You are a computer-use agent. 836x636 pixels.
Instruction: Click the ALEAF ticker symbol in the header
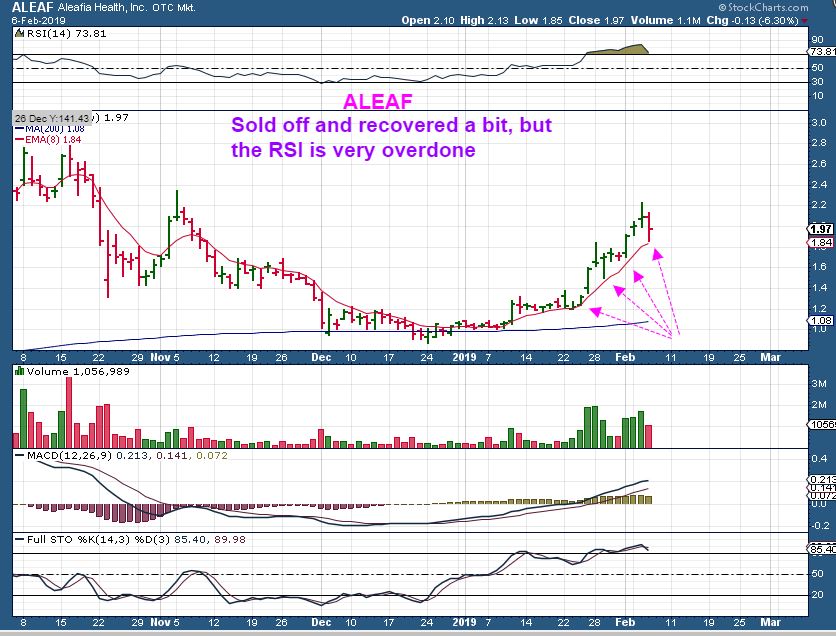click(x=32, y=7)
